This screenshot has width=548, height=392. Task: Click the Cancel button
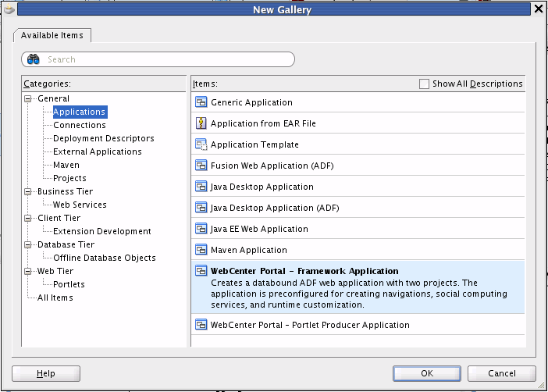(x=501, y=373)
